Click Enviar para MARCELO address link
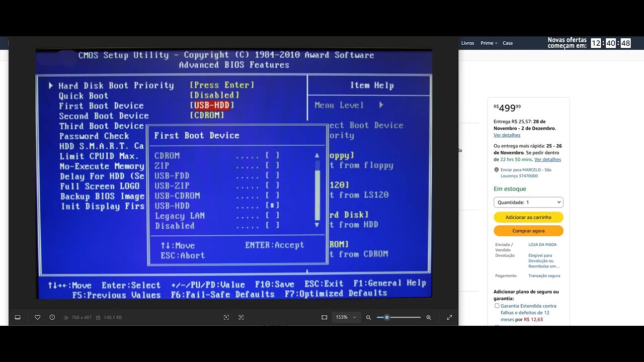 click(x=526, y=173)
